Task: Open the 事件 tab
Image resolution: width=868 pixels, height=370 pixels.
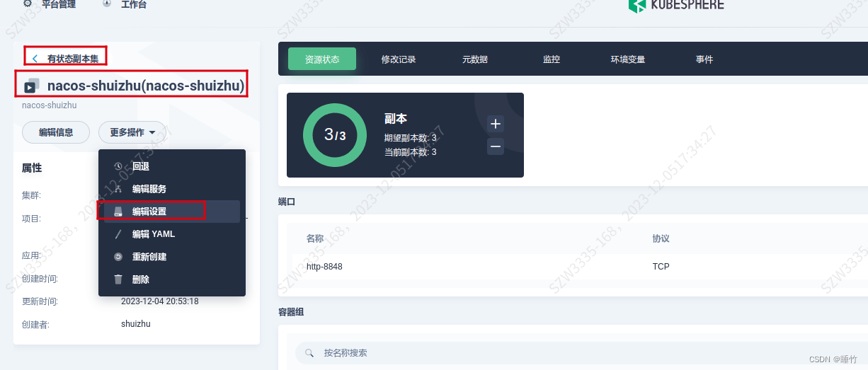Action: tap(704, 59)
